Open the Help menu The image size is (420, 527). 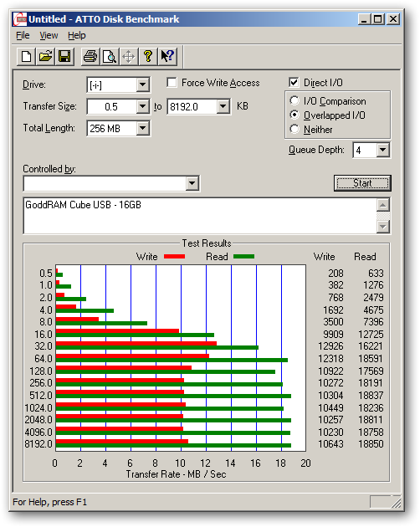coord(77,35)
